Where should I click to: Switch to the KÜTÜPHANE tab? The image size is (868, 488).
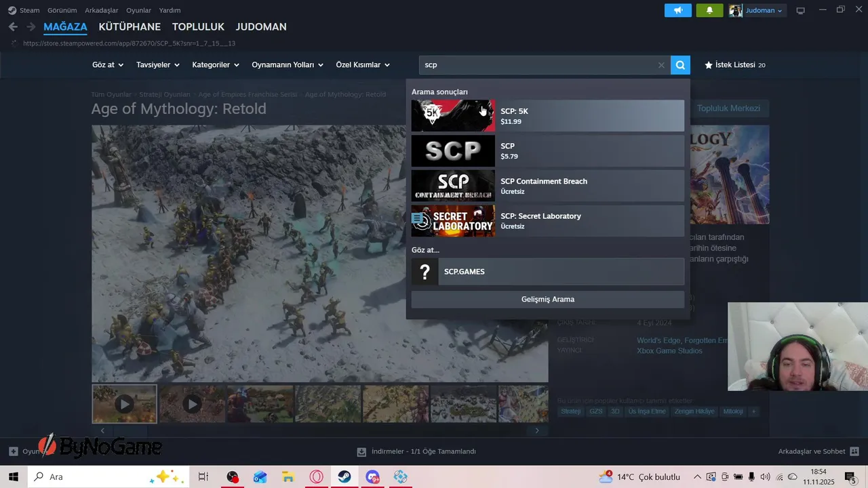[x=130, y=27]
